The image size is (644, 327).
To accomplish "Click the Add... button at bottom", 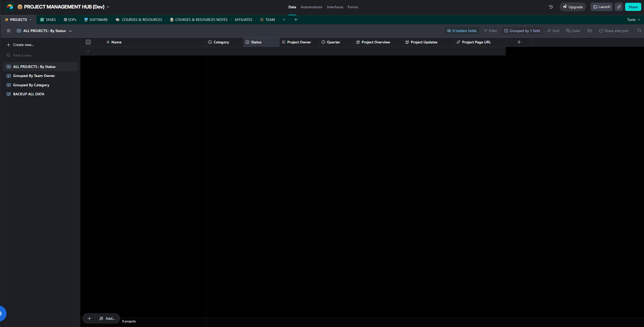I will click(107, 318).
